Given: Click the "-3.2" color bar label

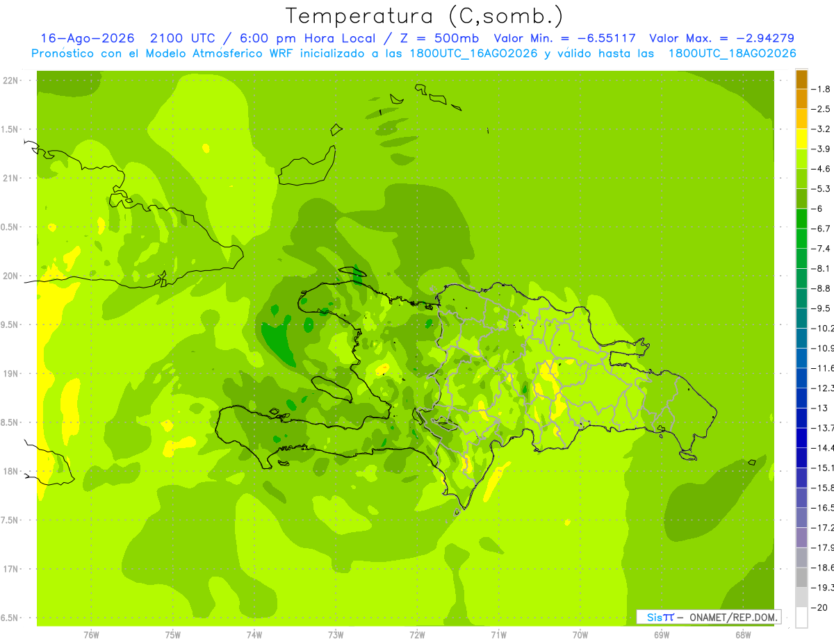Looking at the screenshot, I should [x=821, y=129].
